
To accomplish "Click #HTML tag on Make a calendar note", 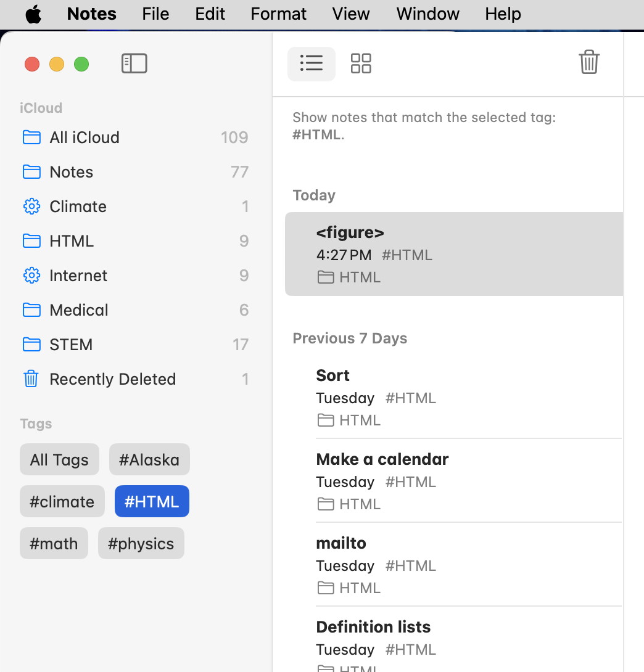I will (411, 481).
